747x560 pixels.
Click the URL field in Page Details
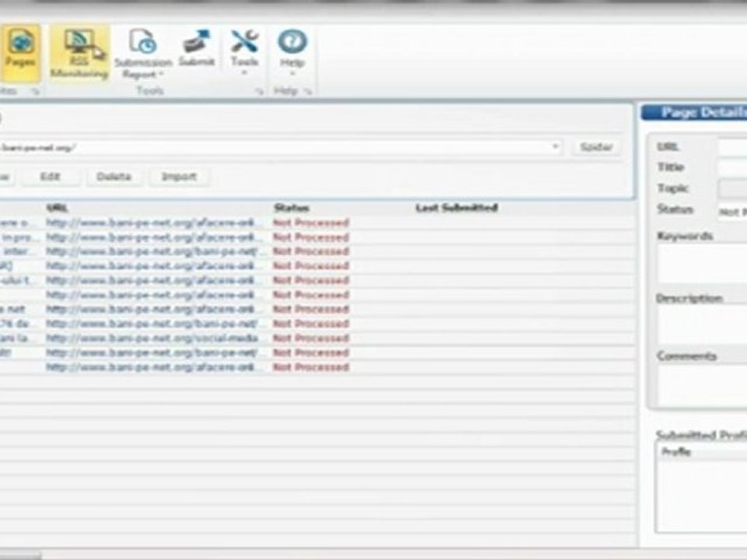(x=733, y=147)
